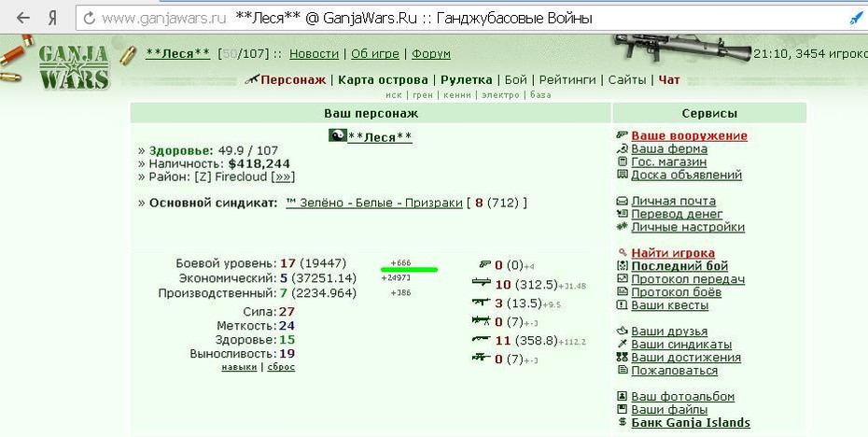Screen dimensions: 868x437
Task: Click the dollar icon beside Банк Ganja Islands
Action: pyautogui.click(x=622, y=422)
